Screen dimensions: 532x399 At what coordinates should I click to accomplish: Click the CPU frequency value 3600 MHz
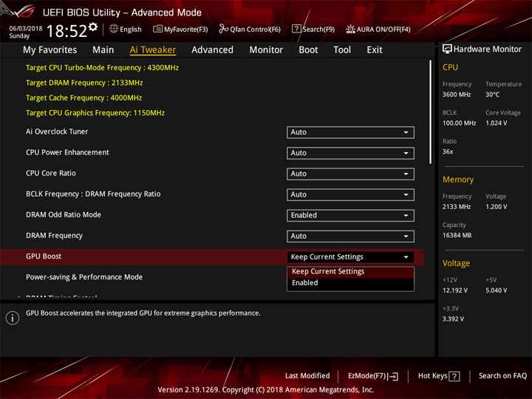pos(457,95)
